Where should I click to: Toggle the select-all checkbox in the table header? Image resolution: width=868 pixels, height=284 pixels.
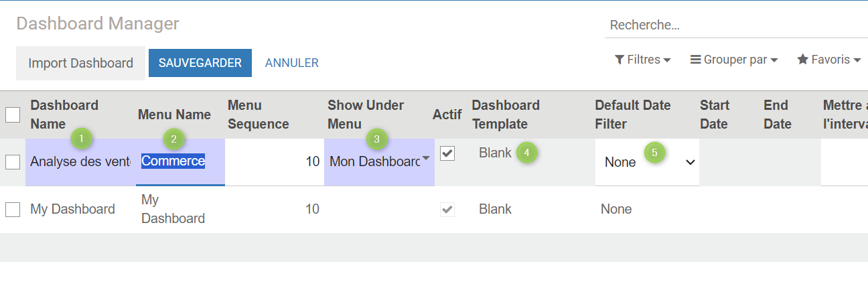(13, 115)
